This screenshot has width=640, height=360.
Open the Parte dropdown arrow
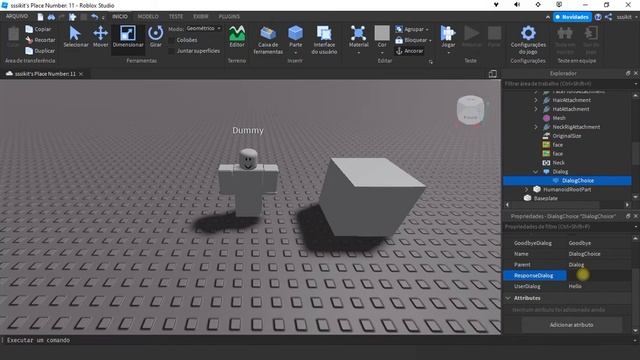[296, 53]
